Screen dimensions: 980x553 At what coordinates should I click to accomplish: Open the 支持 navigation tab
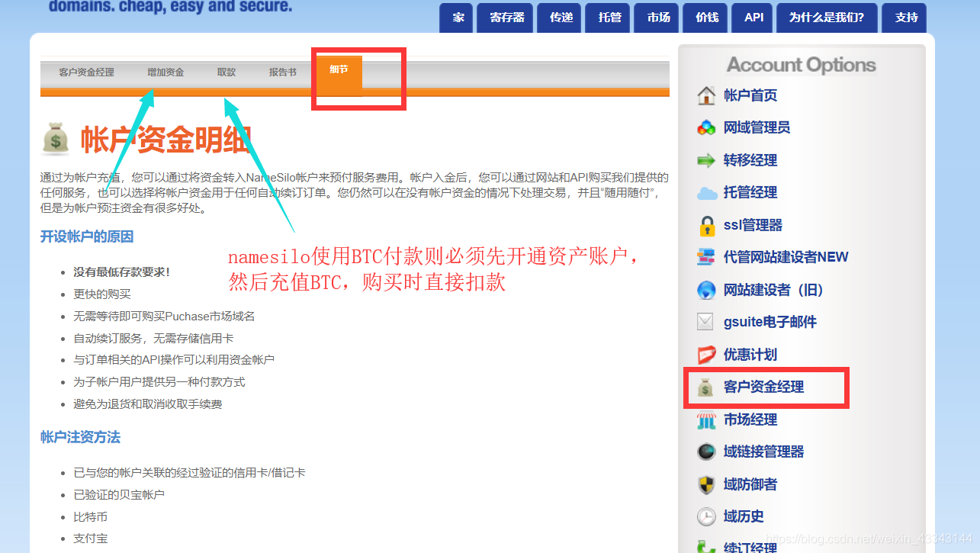click(x=904, y=18)
